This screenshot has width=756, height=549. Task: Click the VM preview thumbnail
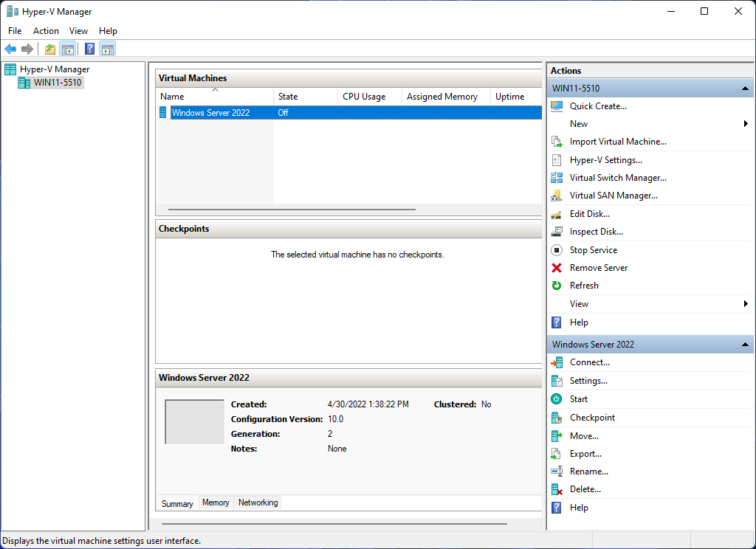(x=195, y=421)
